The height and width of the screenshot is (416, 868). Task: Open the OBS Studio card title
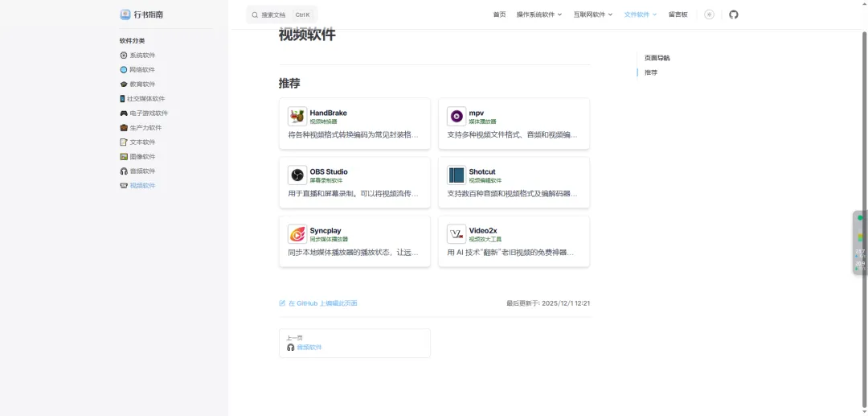click(329, 171)
